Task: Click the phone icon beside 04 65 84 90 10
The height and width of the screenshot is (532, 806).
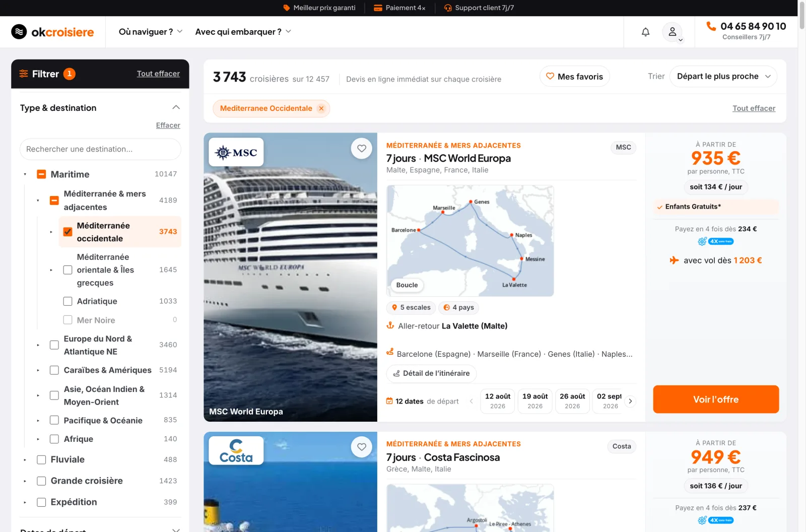Action: click(711, 26)
